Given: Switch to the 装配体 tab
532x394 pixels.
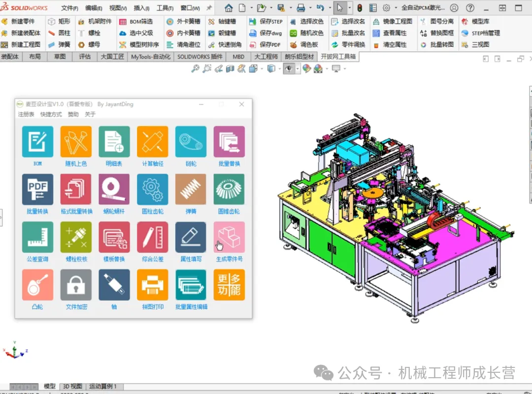Looking at the screenshot, I should click(10, 56).
